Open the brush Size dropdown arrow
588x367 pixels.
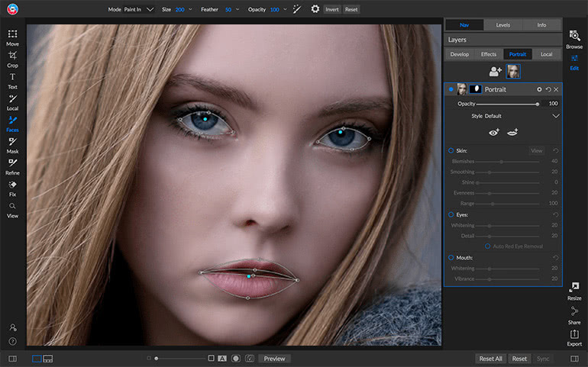click(190, 9)
